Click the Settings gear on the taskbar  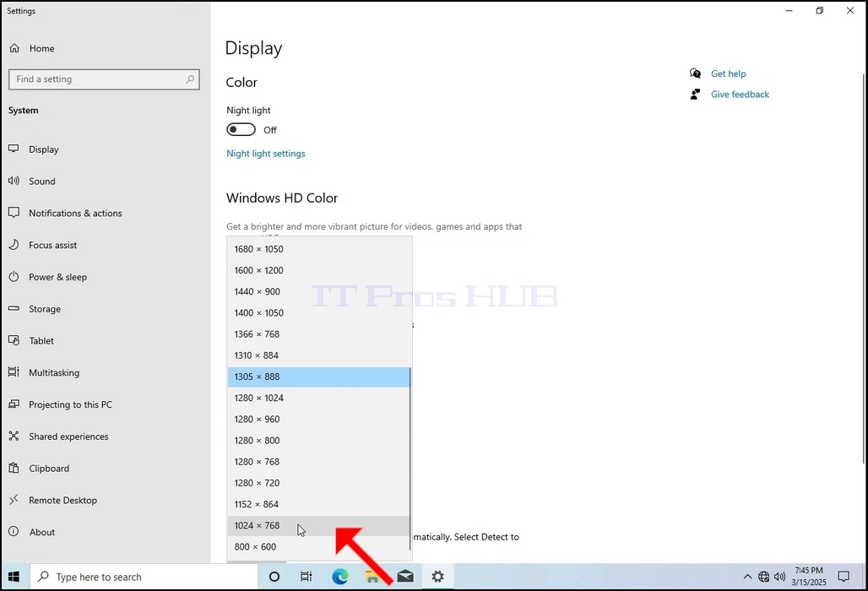click(438, 577)
